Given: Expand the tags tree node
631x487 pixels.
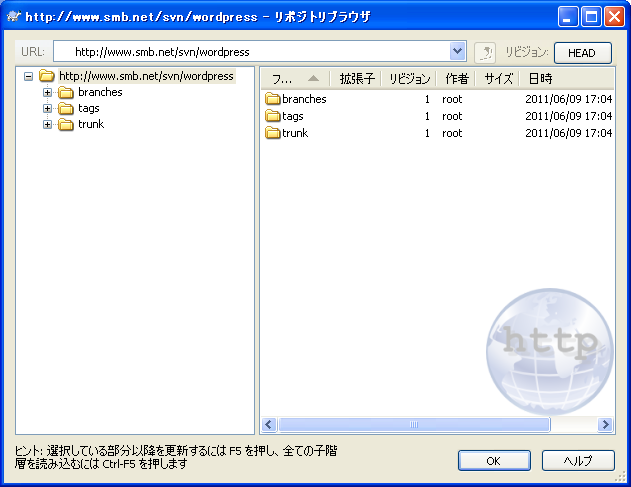Looking at the screenshot, I should click(48, 109).
